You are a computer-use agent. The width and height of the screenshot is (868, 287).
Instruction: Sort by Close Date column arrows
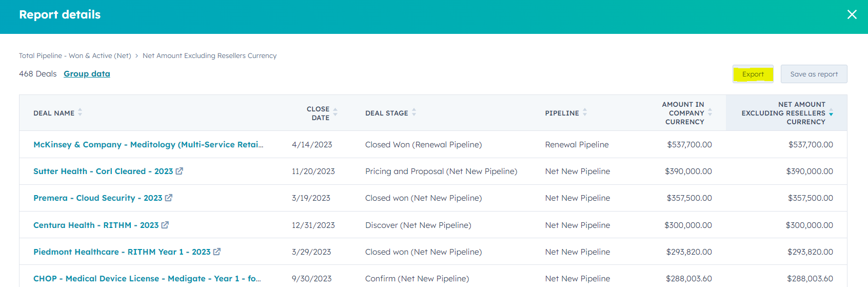pos(335,112)
